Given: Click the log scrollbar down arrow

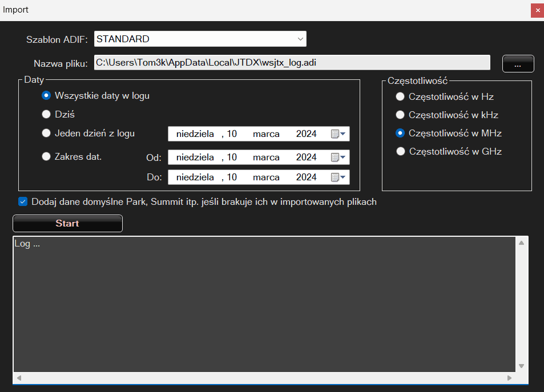Looking at the screenshot, I should tap(521, 366).
